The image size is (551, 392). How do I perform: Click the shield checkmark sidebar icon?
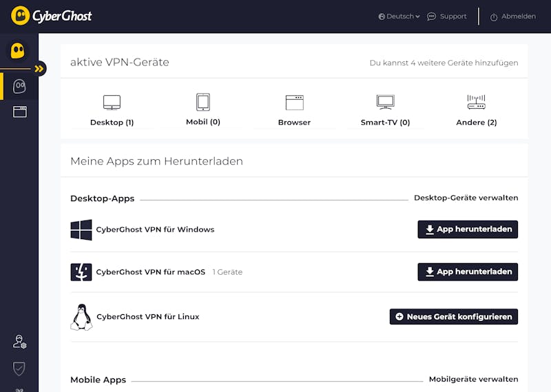[19, 369]
